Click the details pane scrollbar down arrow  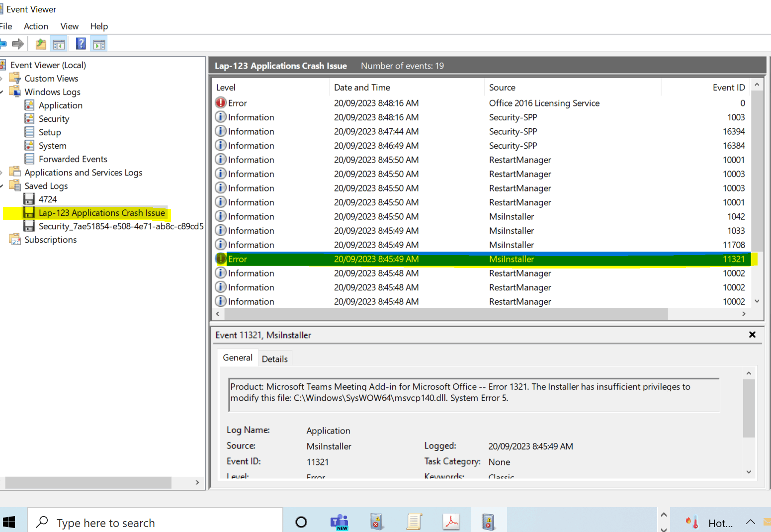pyautogui.click(x=749, y=472)
